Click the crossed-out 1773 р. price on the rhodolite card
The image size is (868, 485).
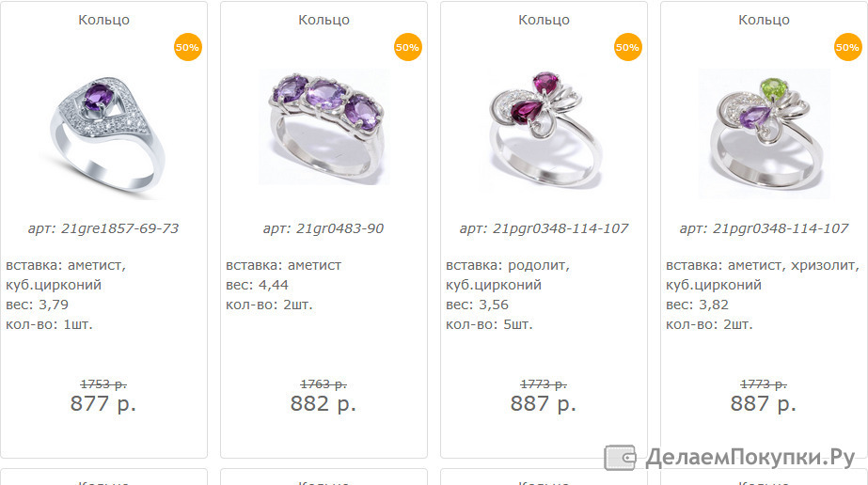(x=543, y=383)
